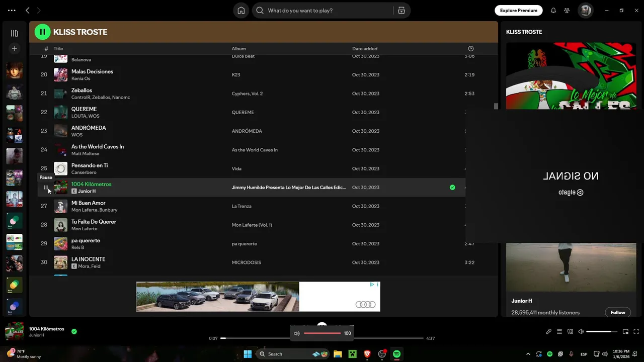Enter full screen with expand icon

coord(636,331)
